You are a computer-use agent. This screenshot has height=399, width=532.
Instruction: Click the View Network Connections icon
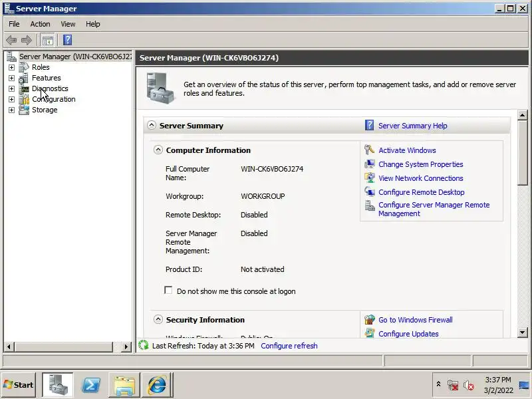point(369,178)
